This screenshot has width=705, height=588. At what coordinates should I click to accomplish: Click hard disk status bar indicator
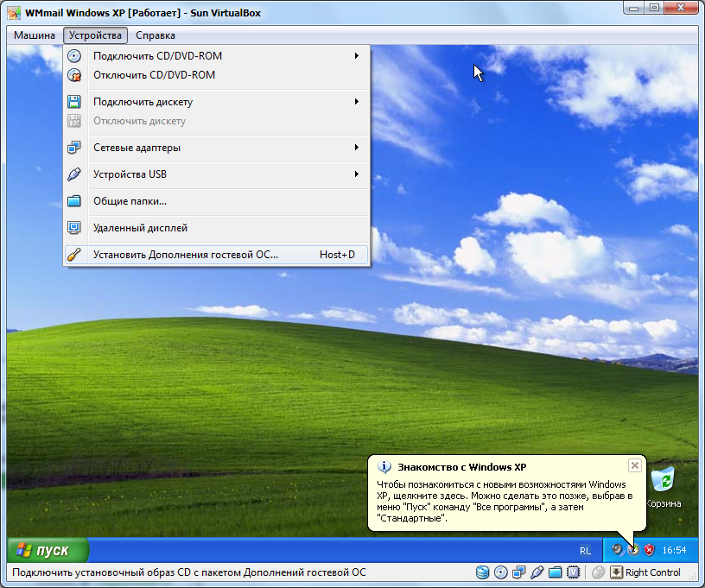coord(482,572)
